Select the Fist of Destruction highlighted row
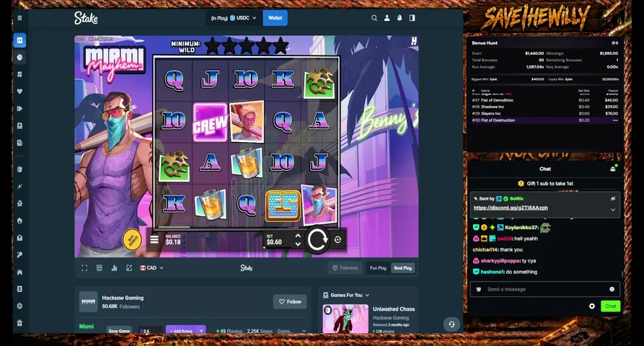 click(x=545, y=120)
